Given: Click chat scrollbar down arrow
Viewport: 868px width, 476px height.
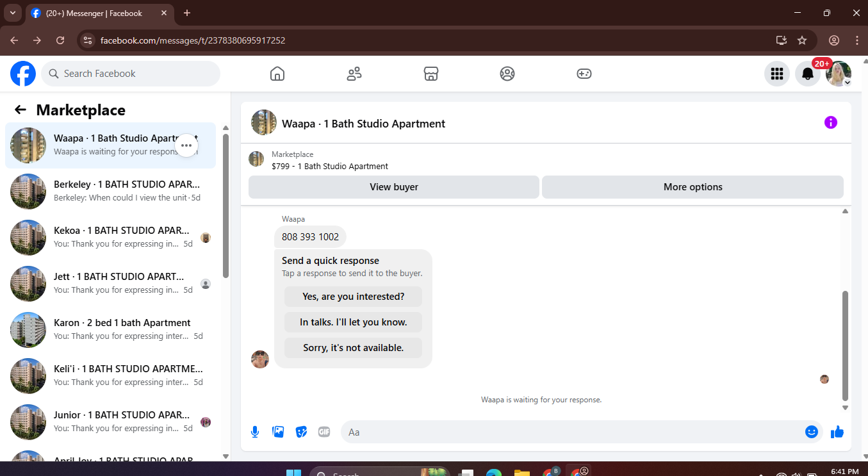Looking at the screenshot, I should (x=845, y=407).
